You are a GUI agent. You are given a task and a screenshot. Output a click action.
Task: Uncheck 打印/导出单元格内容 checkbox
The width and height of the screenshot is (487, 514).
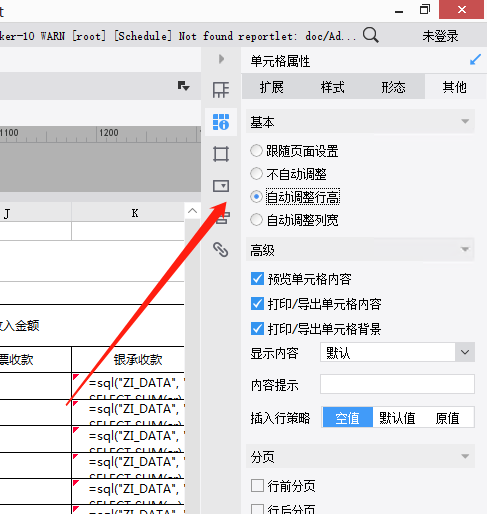(x=257, y=304)
